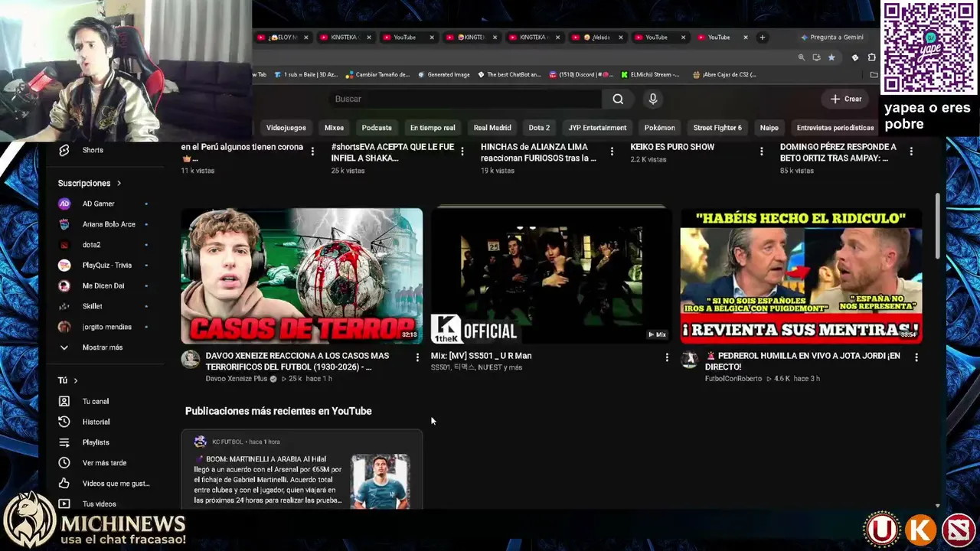Click the Ver más tarde clock icon
Image resolution: width=980 pixels, height=551 pixels.
64,463
